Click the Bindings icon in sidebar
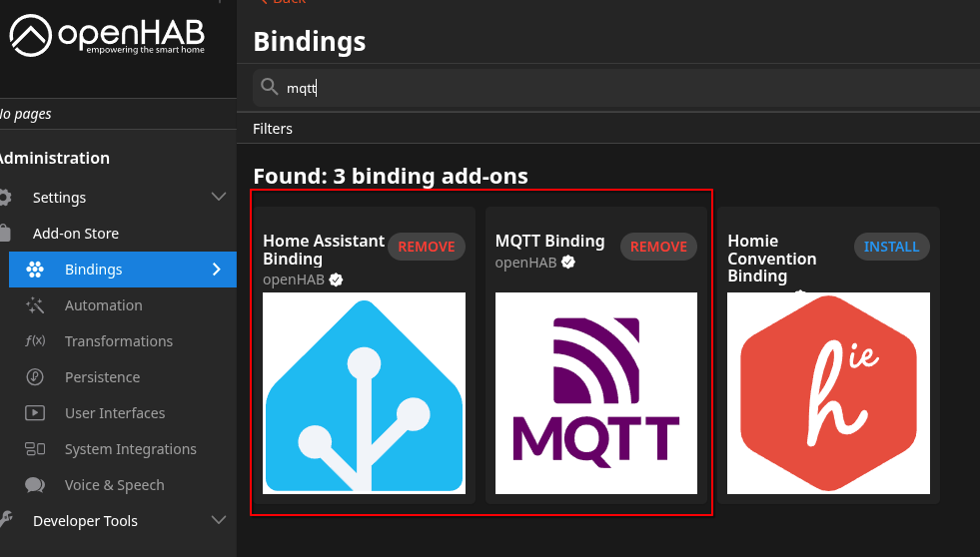Screen dimensions: 980x557 [x=35, y=270]
